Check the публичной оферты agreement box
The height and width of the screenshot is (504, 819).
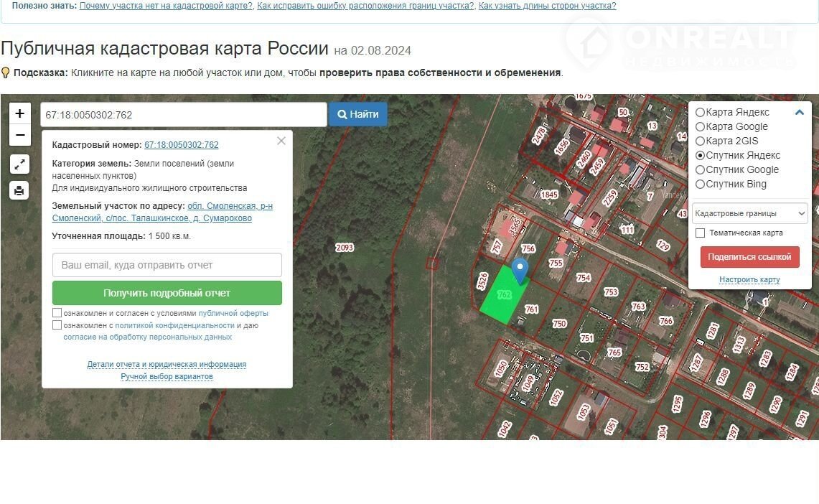point(57,313)
